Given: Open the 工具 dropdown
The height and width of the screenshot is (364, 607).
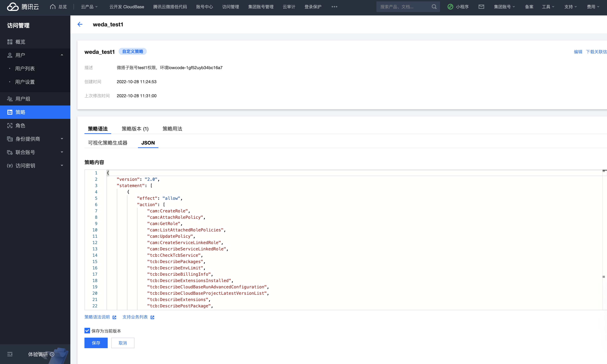Looking at the screenshot, I should point(548,7).
